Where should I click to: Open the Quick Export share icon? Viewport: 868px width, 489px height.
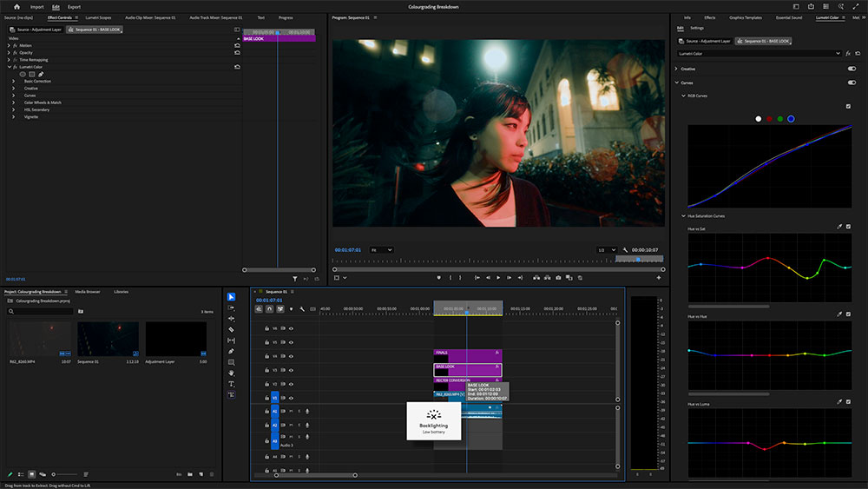[811, 7]
